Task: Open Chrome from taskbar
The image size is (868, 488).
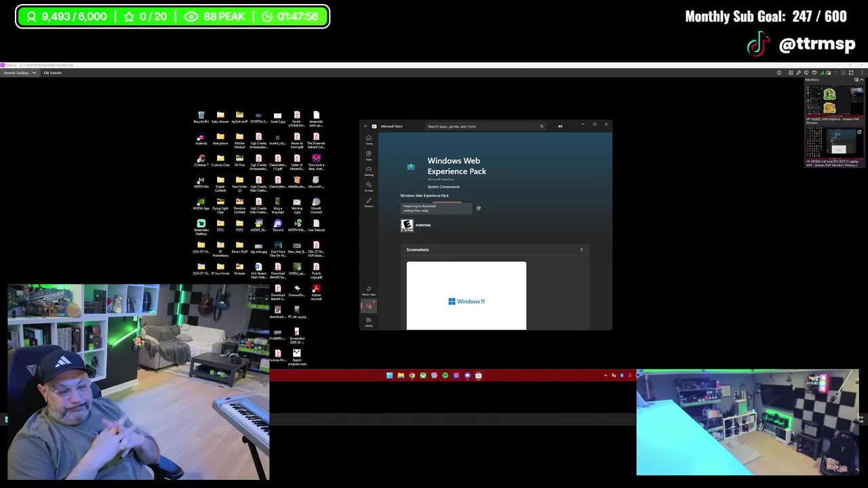Action: click(412, 375)
